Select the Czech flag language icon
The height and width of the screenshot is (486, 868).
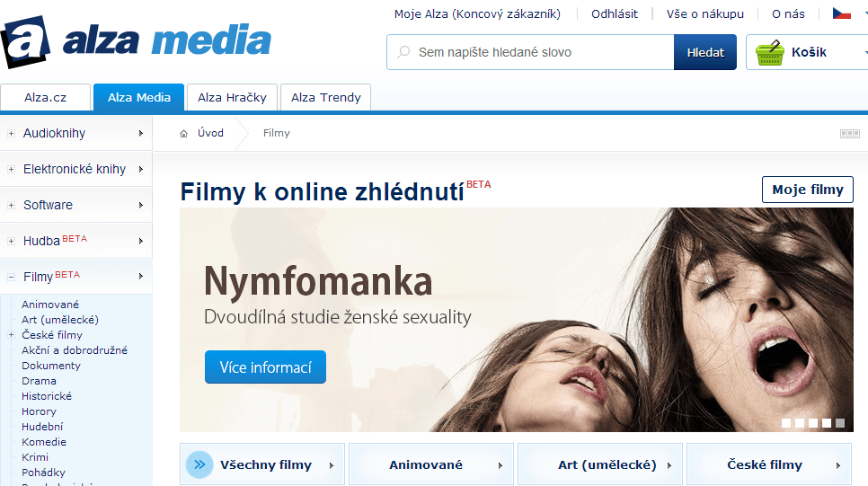pos(841,13)
